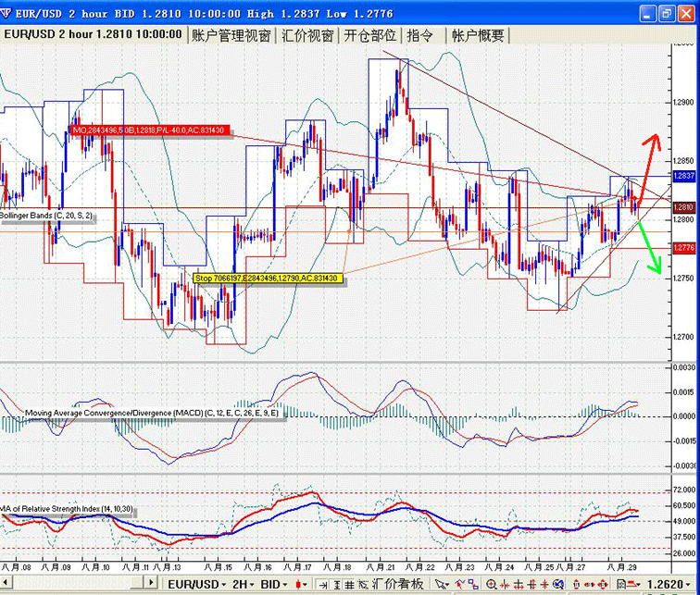The height and width of the screenshot is (595, 700).
Task: Open the 开仓部位 tab
Action: pos(369,35)
